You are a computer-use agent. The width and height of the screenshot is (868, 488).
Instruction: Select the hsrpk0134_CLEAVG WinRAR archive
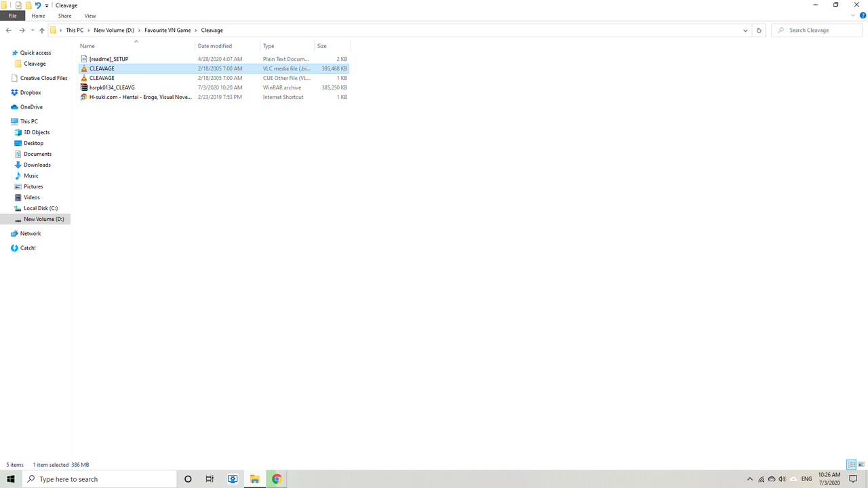point(112,87)
